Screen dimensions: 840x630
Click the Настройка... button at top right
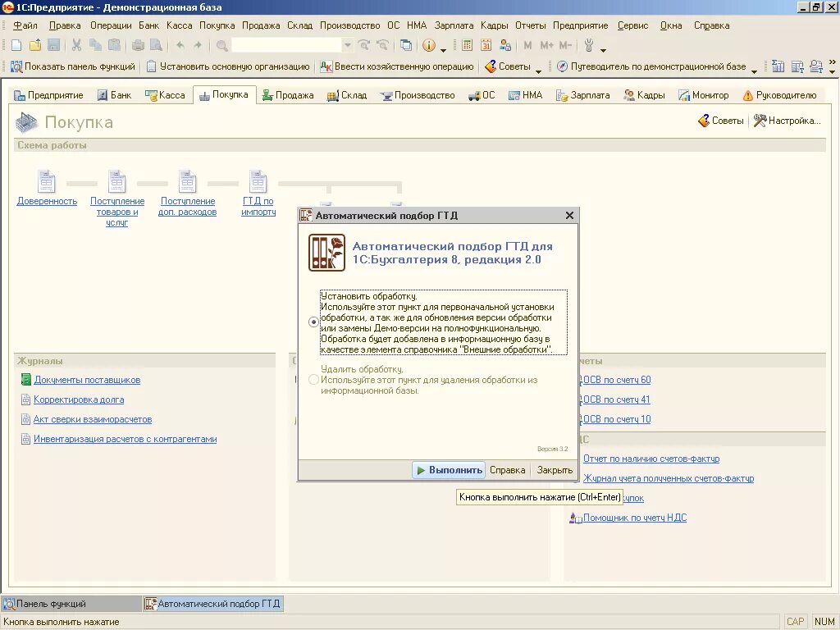coord(787,121)
